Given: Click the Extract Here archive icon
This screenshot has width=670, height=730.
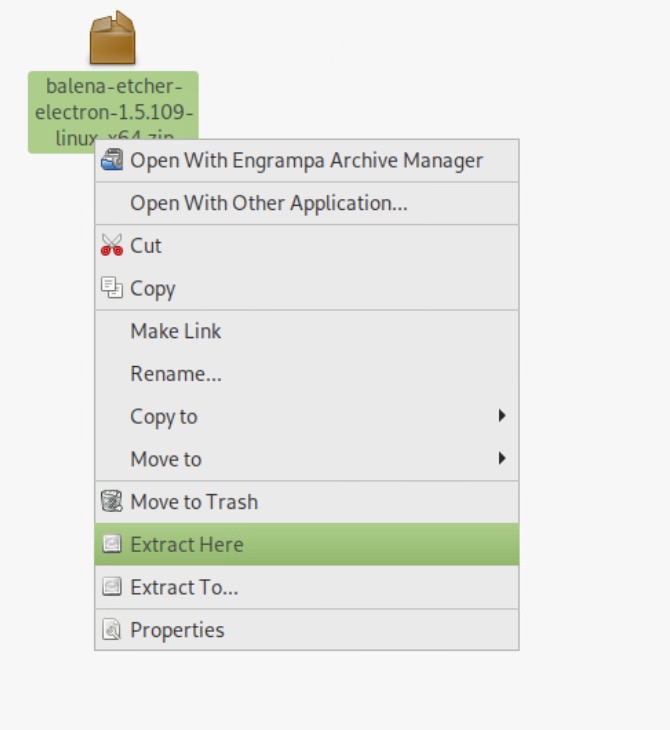Looking at the screenshot, I should pyautogui.click(x=112, y=545).
